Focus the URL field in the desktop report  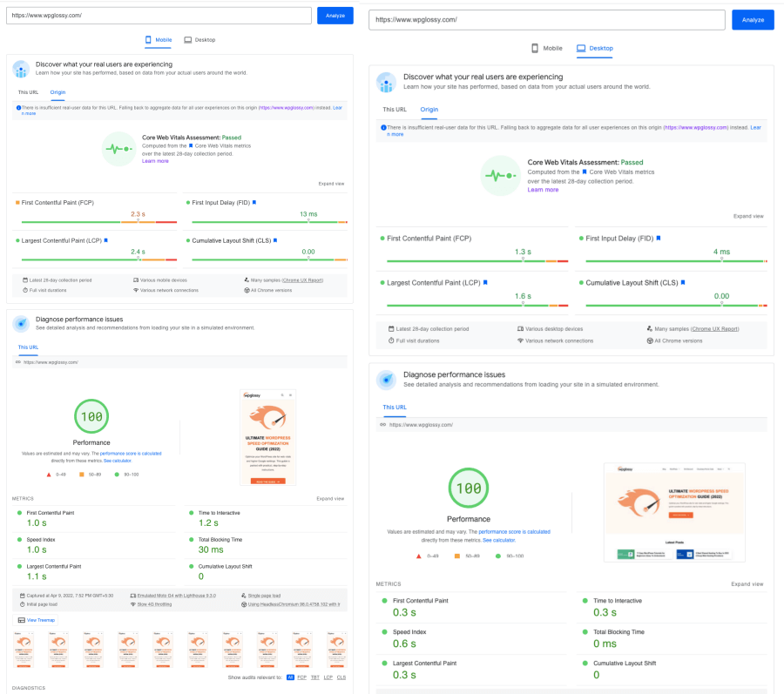[546, 20]
